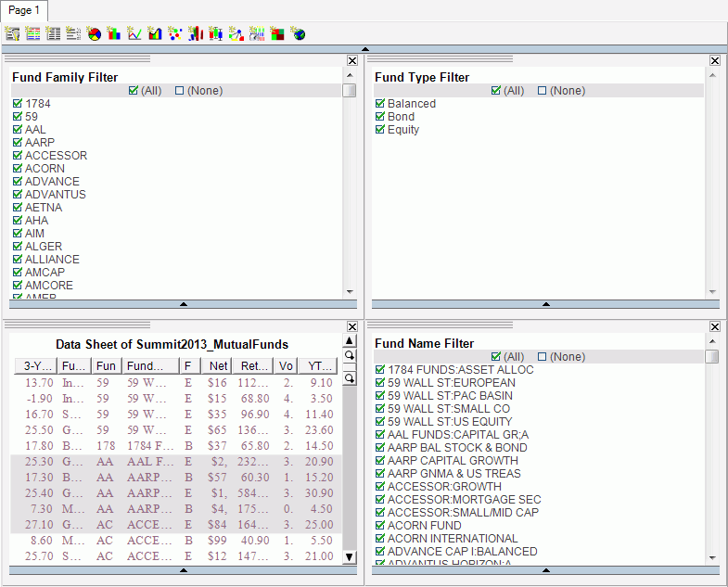
Task: Click scroll-down arrow in Fund Name Filter
Action: coord(712,558)
